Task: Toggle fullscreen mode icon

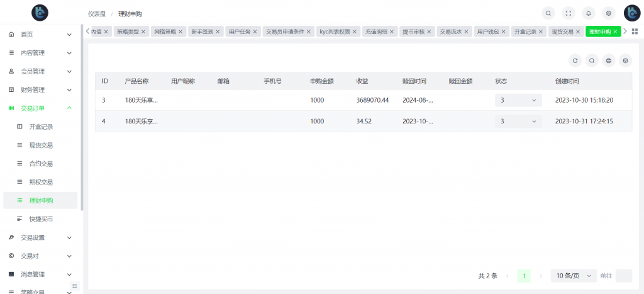Action: click(x=569, y=14)
